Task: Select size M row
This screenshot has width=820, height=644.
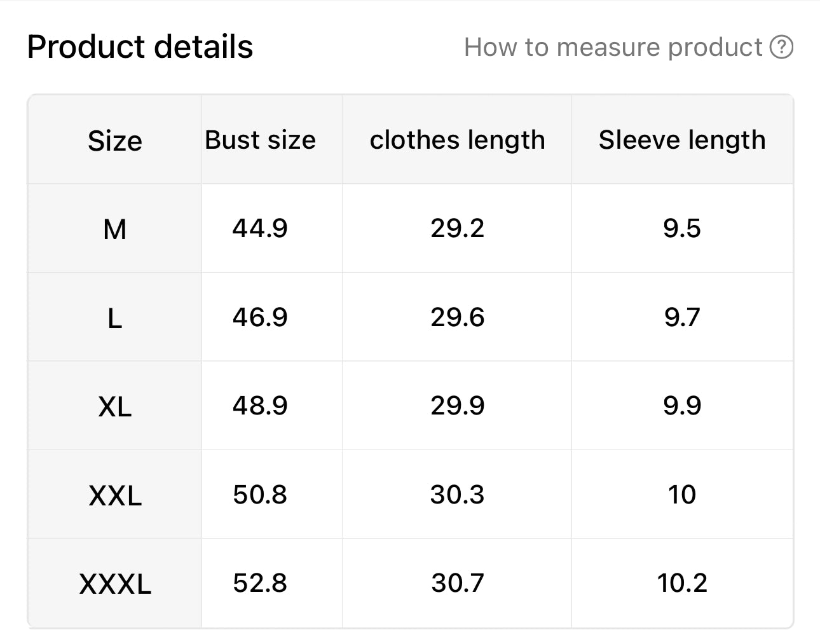Action: point(114,229)
